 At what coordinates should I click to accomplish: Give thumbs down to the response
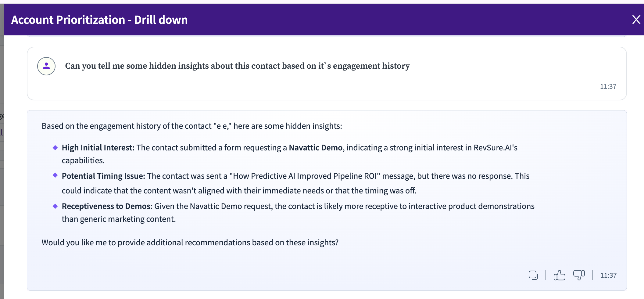[579, 275]
